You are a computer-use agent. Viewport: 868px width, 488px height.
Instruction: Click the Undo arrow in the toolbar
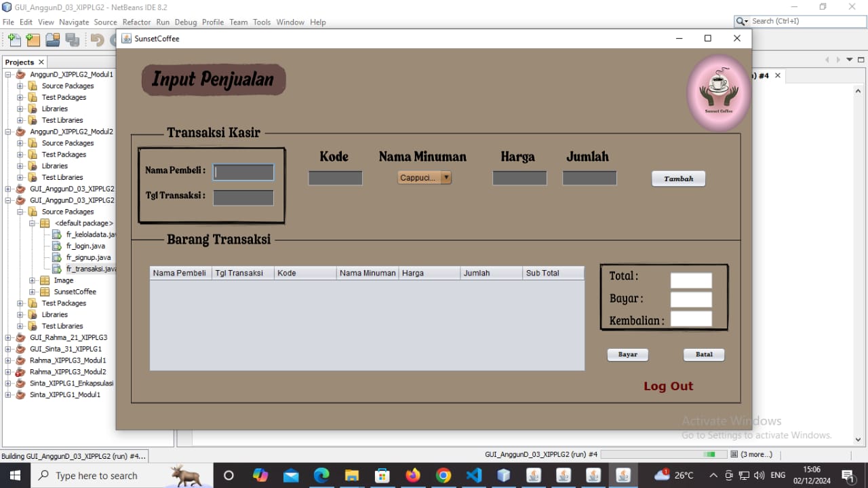click(x=97, y=40)
